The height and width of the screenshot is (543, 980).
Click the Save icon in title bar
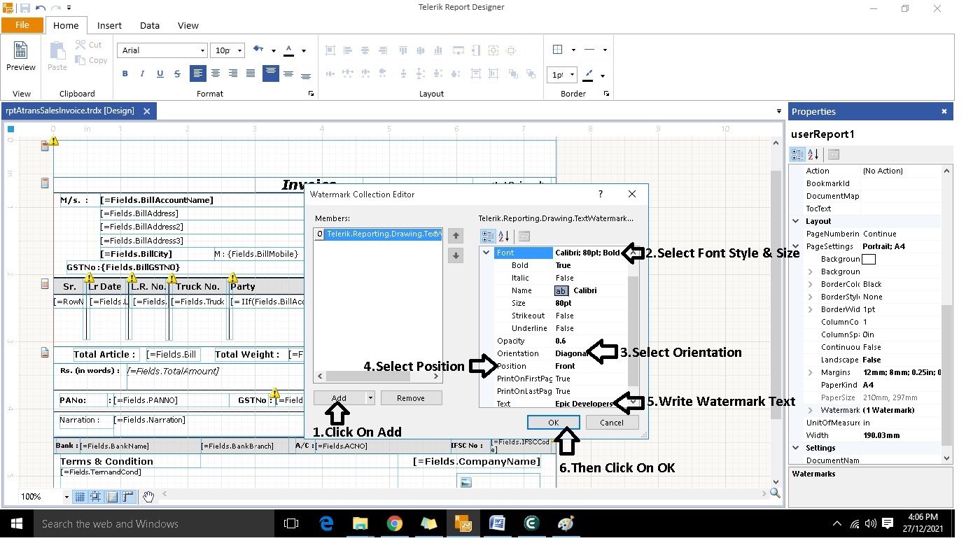tap(24, 8)
